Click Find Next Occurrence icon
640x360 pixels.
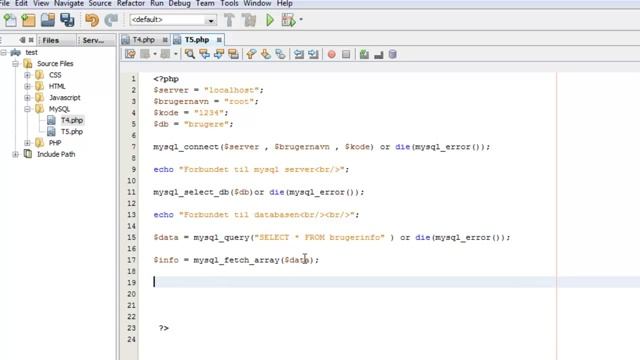tap(219, 54)
